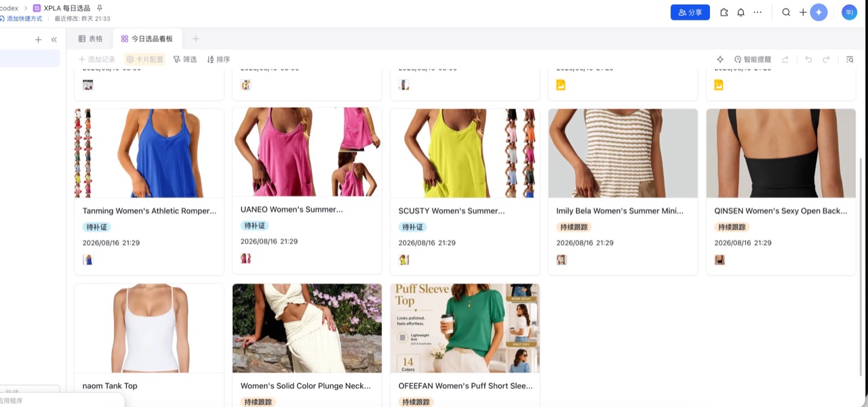Open the extensions puzzle-piece icon
This screenshot has height=407, width=868.
tap(724, 12)
